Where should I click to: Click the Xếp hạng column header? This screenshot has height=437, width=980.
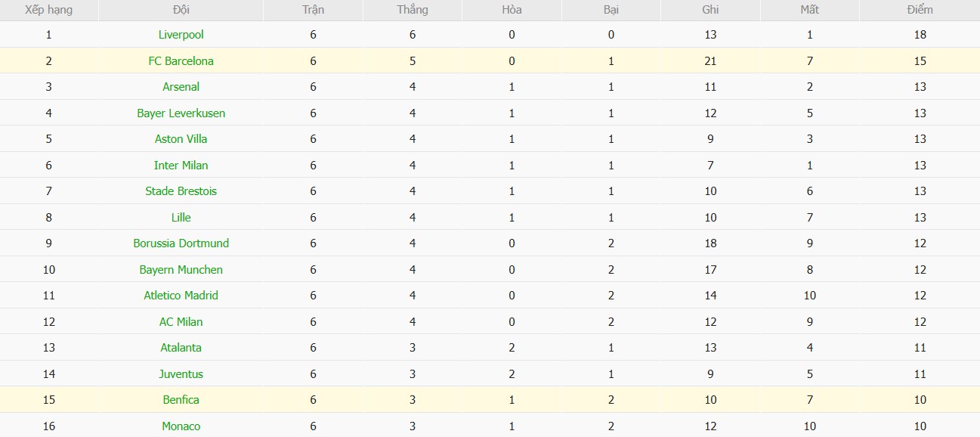click(49, 10)
